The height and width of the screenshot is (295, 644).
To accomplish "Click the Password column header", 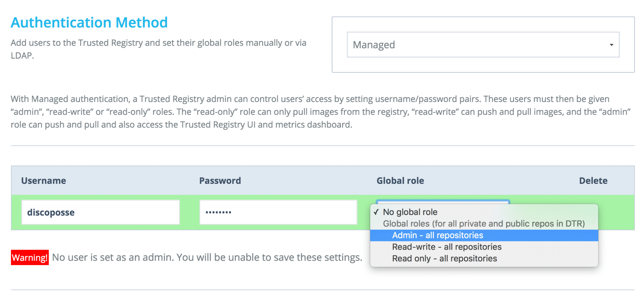I will click(220, 181).
